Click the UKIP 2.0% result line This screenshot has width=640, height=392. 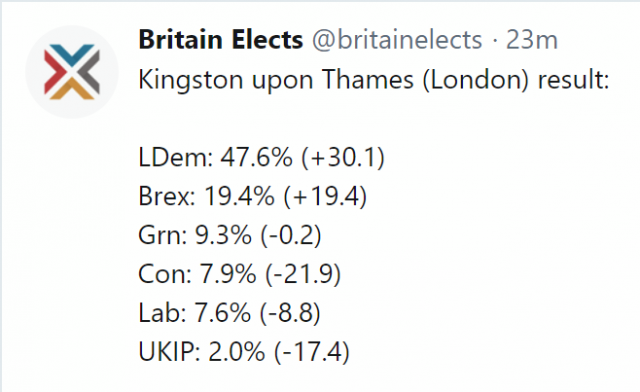pyautogui.click(x=244, y=352)
